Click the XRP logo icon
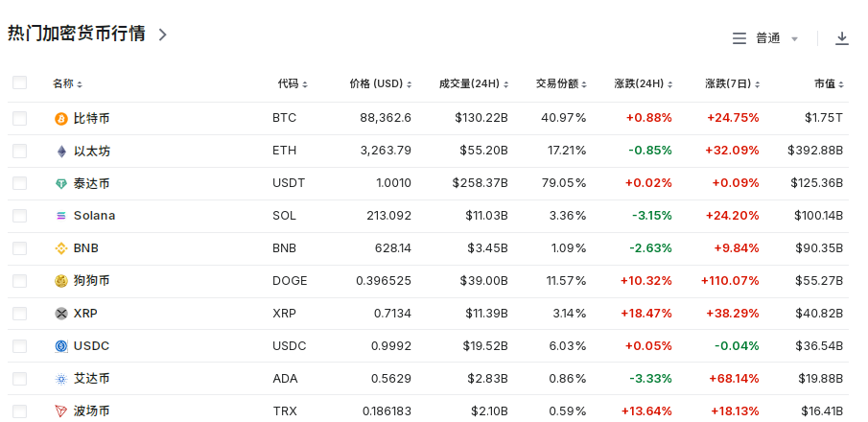 [61, 314]
